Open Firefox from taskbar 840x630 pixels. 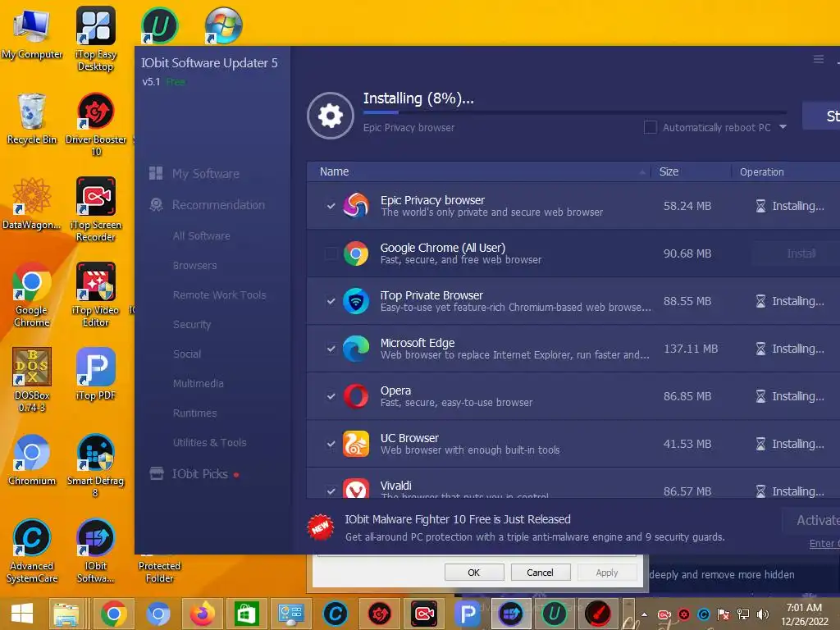[202, 614]
